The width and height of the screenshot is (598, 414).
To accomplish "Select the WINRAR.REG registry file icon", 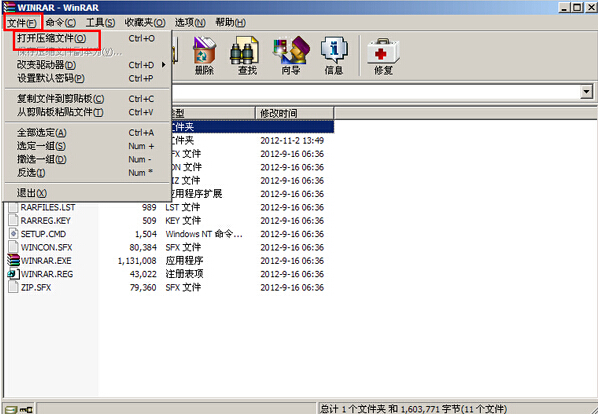I will coord(13,274).
